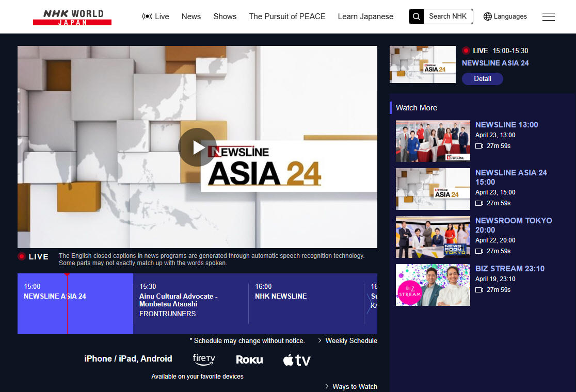Open the NEWSLINE 13:00 title link
576x392 pixels.
506,125
